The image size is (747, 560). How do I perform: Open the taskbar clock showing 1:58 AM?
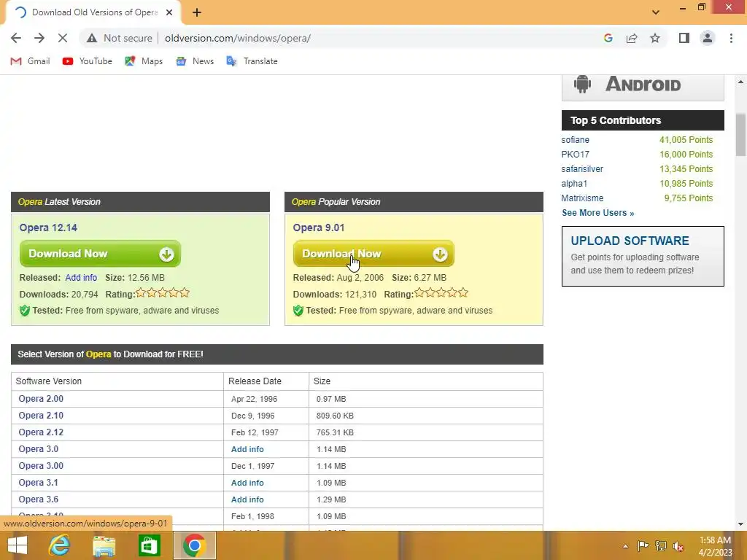[715, 546]
